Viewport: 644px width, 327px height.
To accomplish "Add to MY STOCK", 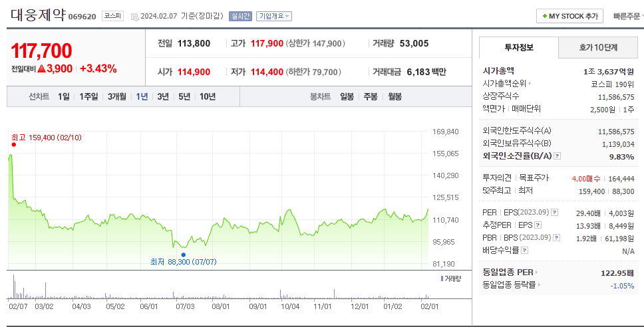I will (x=569, y=16).
